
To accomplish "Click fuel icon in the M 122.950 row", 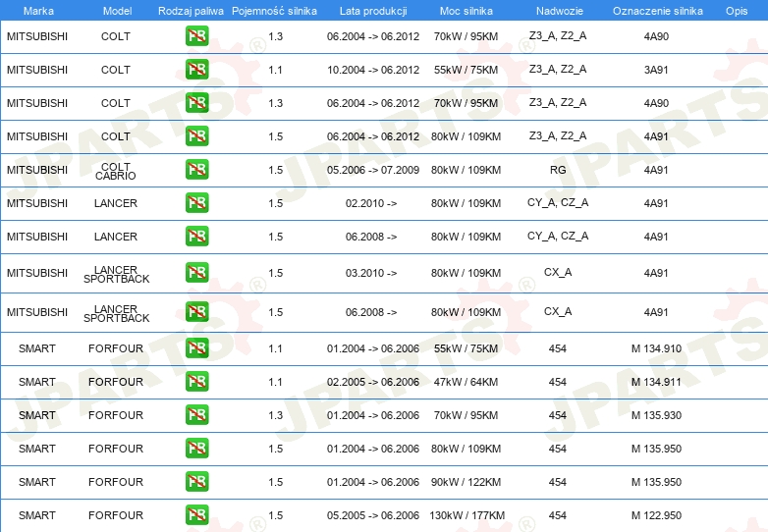I will 196,515.
